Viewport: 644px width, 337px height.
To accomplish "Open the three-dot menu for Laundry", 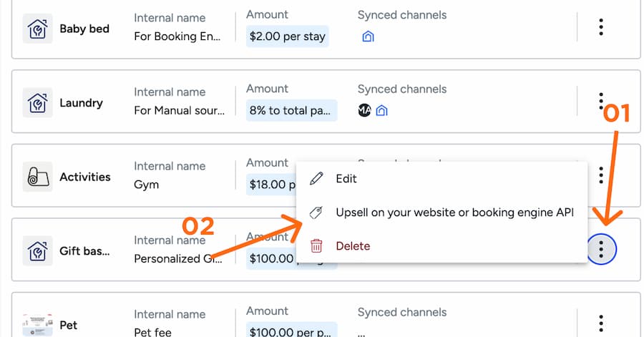I will 601,102.
